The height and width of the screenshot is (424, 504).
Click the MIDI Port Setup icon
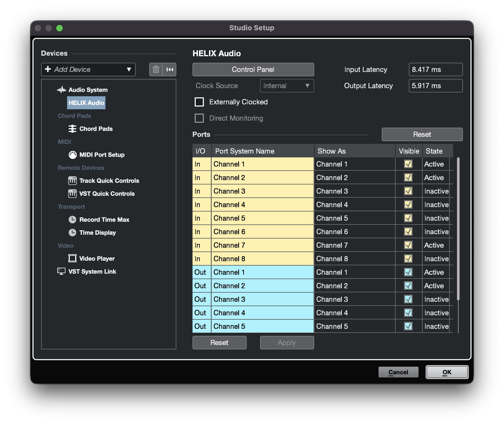click(72, 155)
